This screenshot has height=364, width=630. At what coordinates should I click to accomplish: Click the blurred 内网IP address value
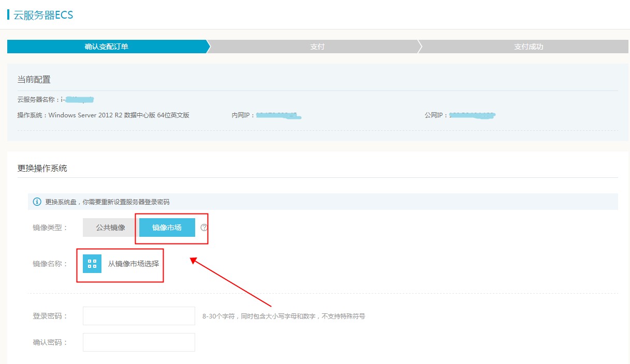(279, 115)
